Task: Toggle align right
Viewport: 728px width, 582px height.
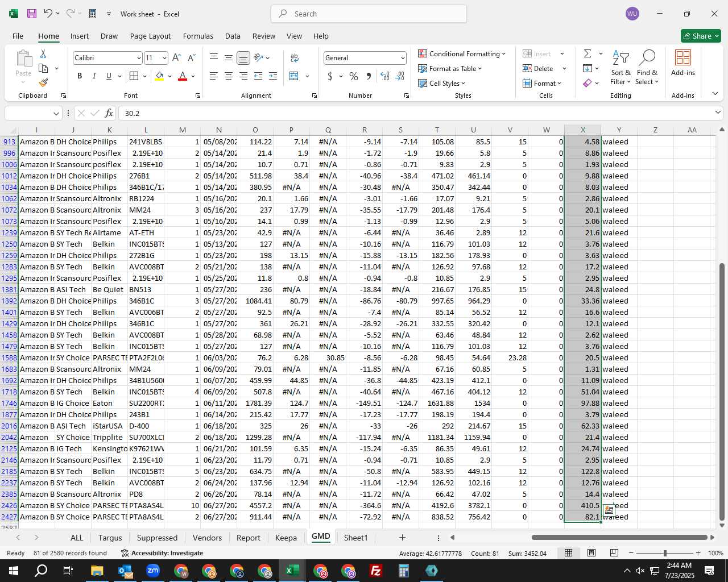Action: (x=243, y=76)
